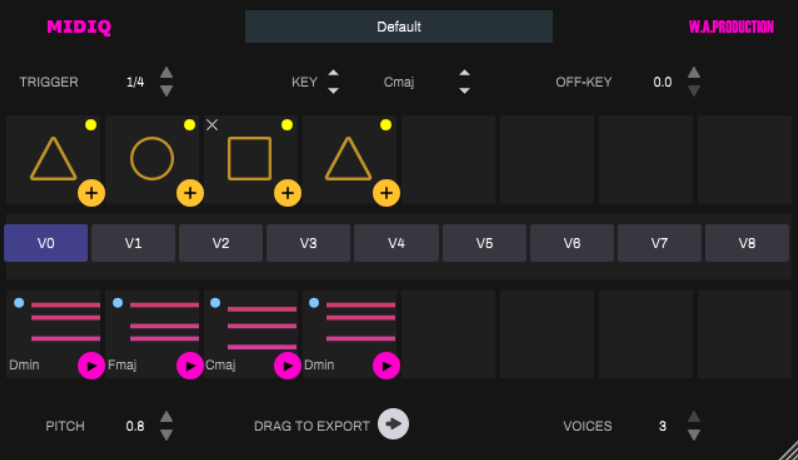Screen dimensions: 798x460
Task: Toggle yellow dot on circle pad
Action: click(189, 125)
